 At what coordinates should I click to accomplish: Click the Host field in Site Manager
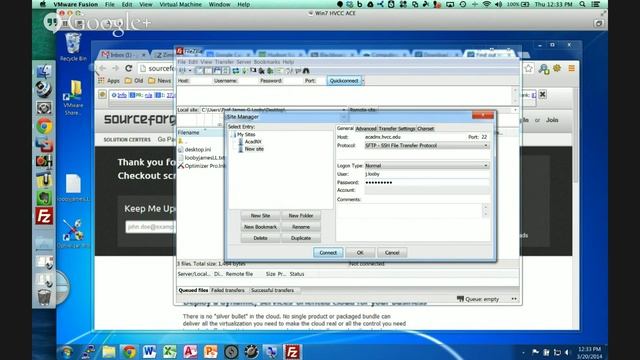click(414, 137)
